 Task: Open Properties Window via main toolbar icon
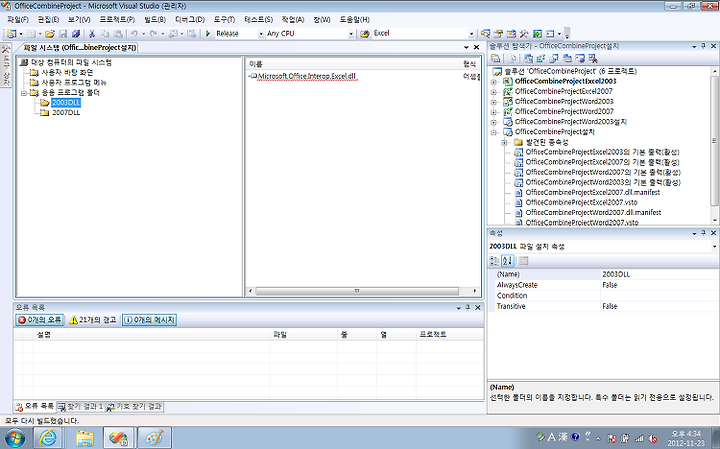pos(498,34)
